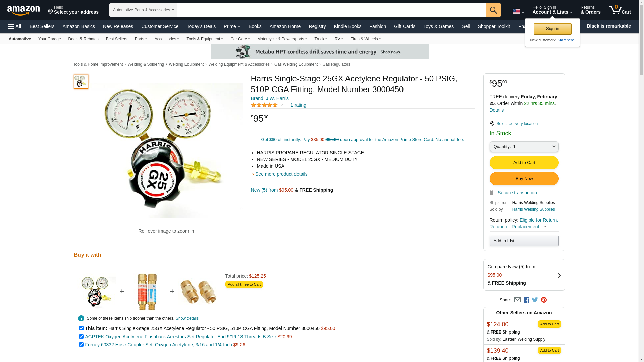The height and width of the screenshot is (362, 644).
Task: Share the product via email icon
Action: point(517,300)
